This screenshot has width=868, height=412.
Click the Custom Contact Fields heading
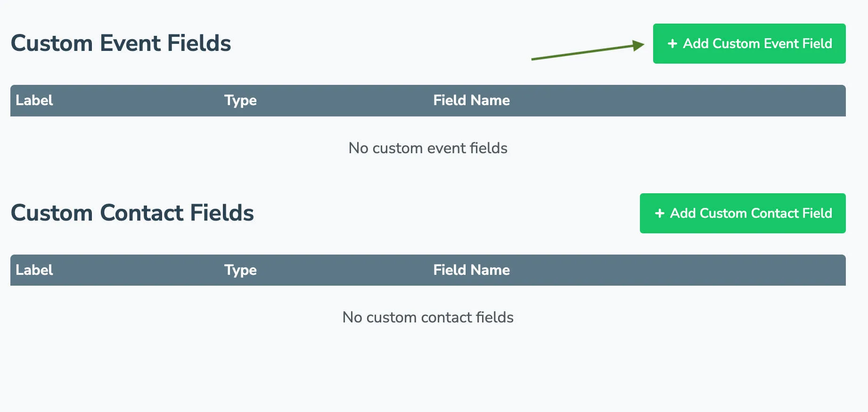click(x=132, y=213)
